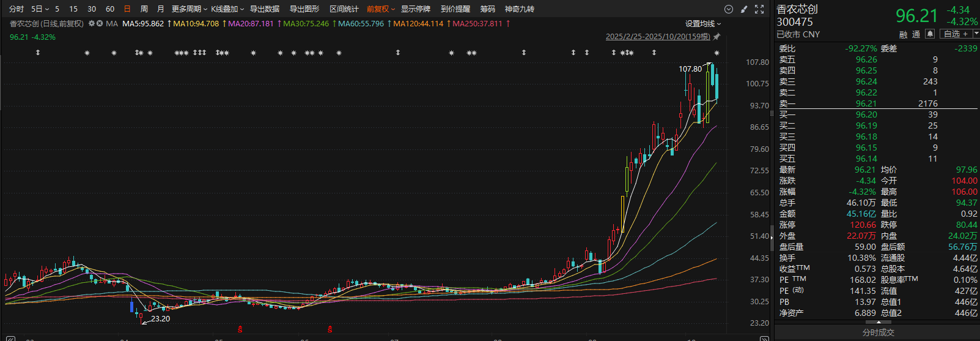Enter fullscreen chart mode
Screen dimensions: 980x341
759,9
